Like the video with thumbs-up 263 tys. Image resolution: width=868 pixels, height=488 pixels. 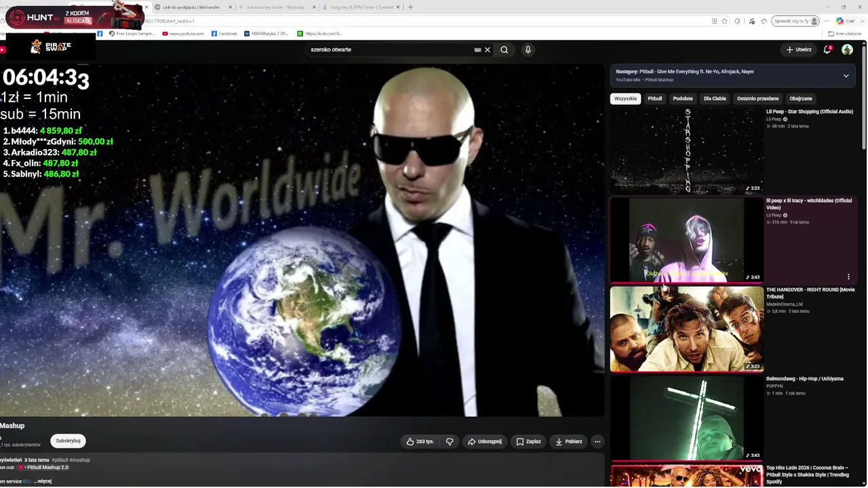click(x=420, y=441)
